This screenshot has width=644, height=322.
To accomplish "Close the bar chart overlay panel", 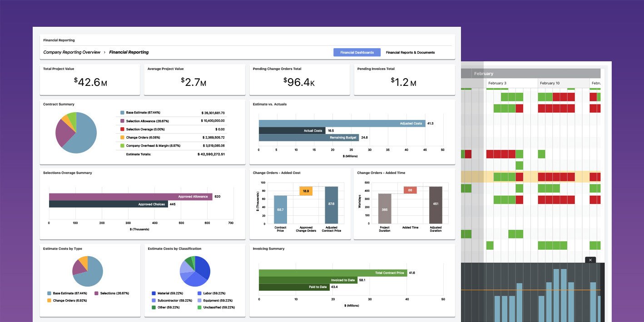I will pos(590,260).
